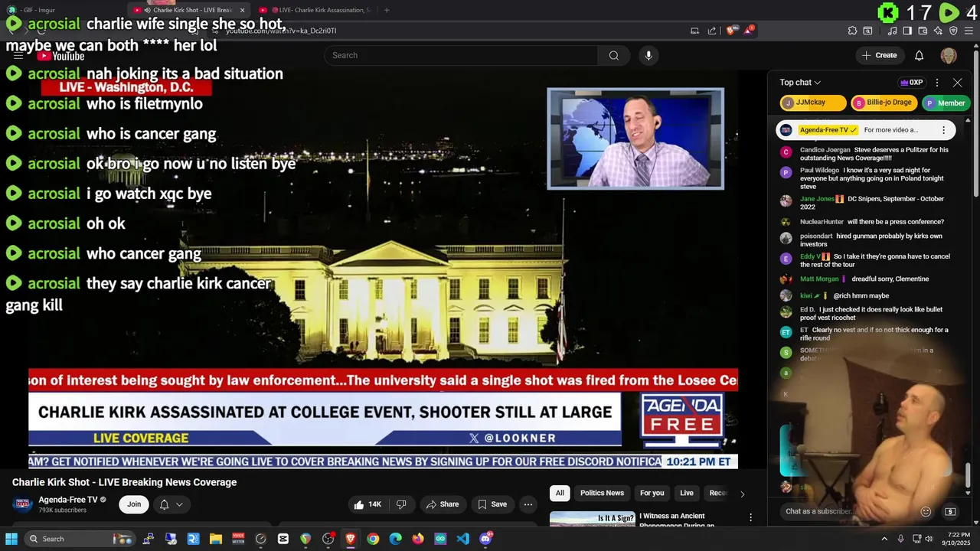
Task: Open menu for the Ancient Phenomenon video
Action: point(751,518)
